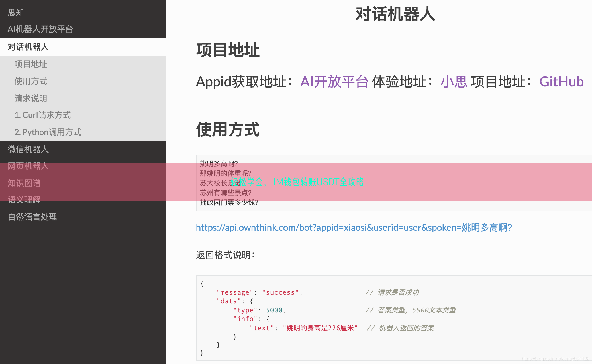Click the 请求是否成功 code comment

(392, 292)
